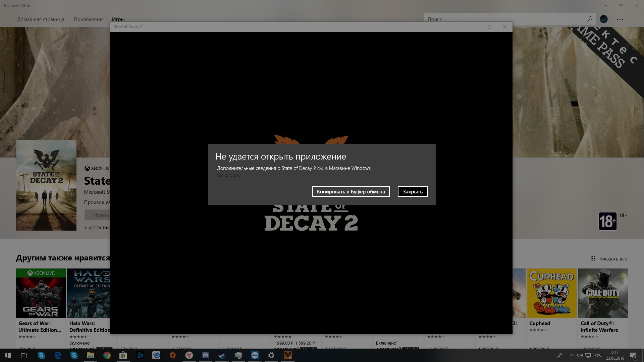Open the Cuphead game thumbnail
Screen dimensions: 644x362
click(x=551, y=293)
